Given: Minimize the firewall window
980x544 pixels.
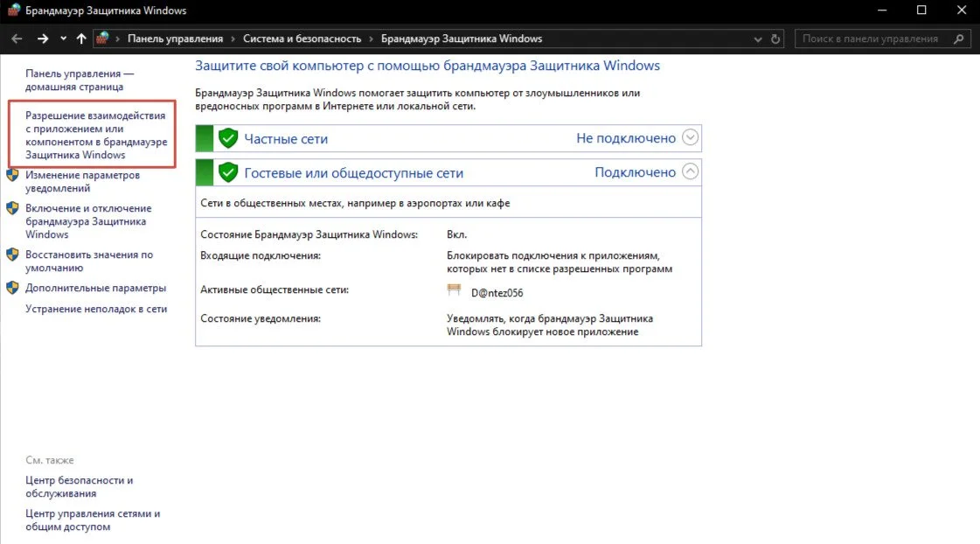Looking at the screenshot, I should click(x=882, y=10).
